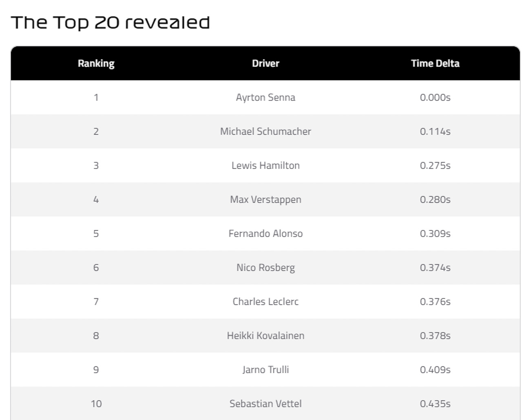
Task: Click Fernando Alonso in the table
Action: pos(265,233)
